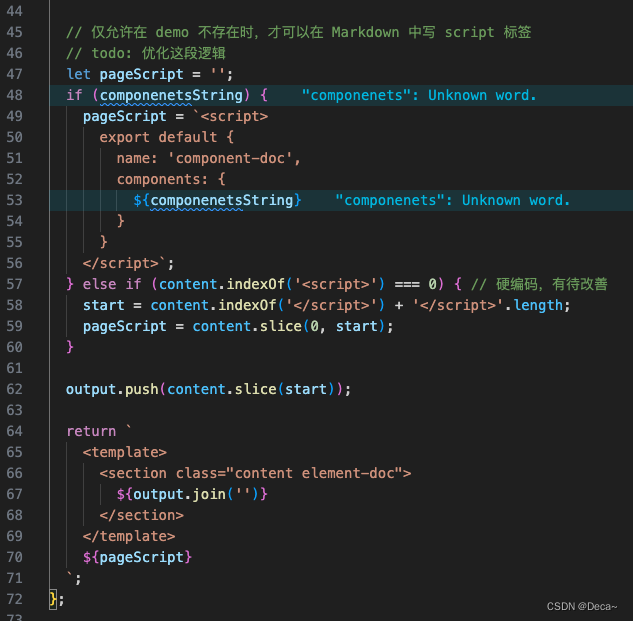Click line number 48 in gutter

tap(15, 95)
